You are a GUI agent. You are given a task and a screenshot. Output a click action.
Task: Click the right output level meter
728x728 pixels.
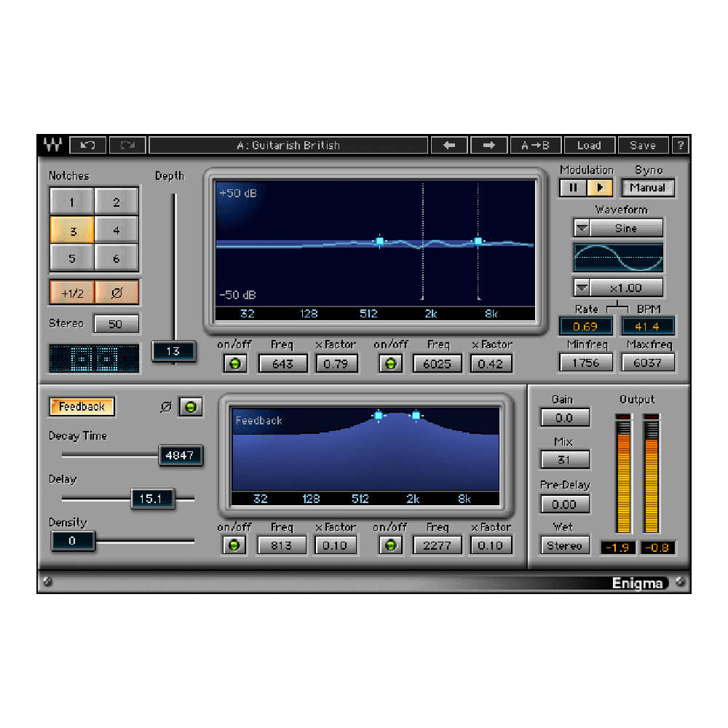[652, 473]
